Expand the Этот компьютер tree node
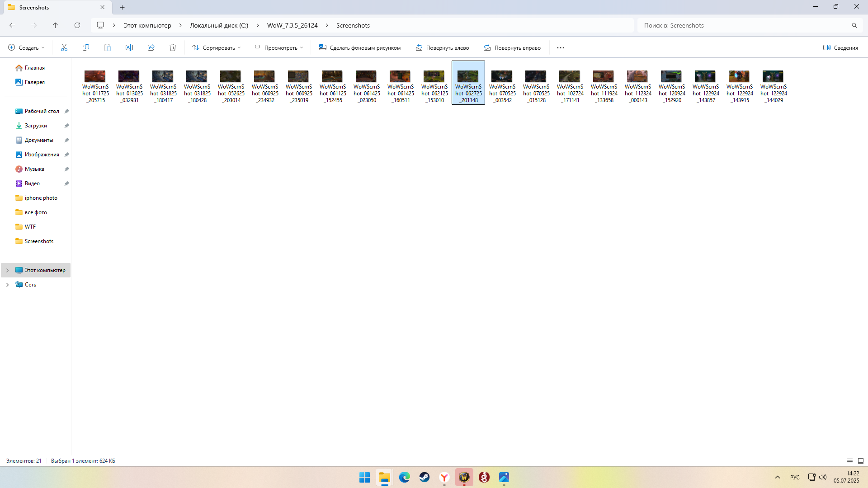868x488 pixels. pos(7,270)
